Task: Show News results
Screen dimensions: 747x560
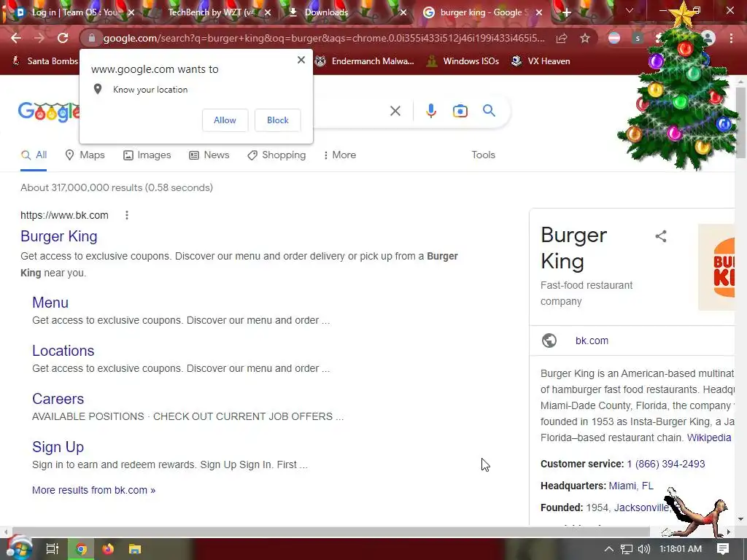Action: [x=209, y=155]
